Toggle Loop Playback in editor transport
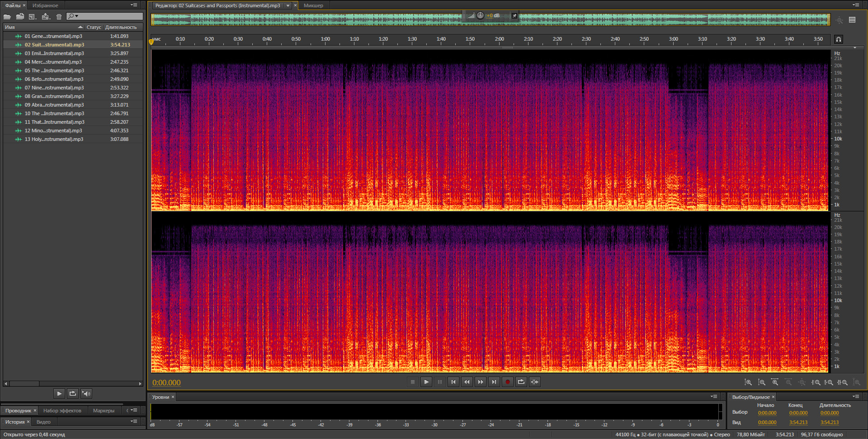The width and height of the screenshot is (868, 439). [x=521, y=382]
